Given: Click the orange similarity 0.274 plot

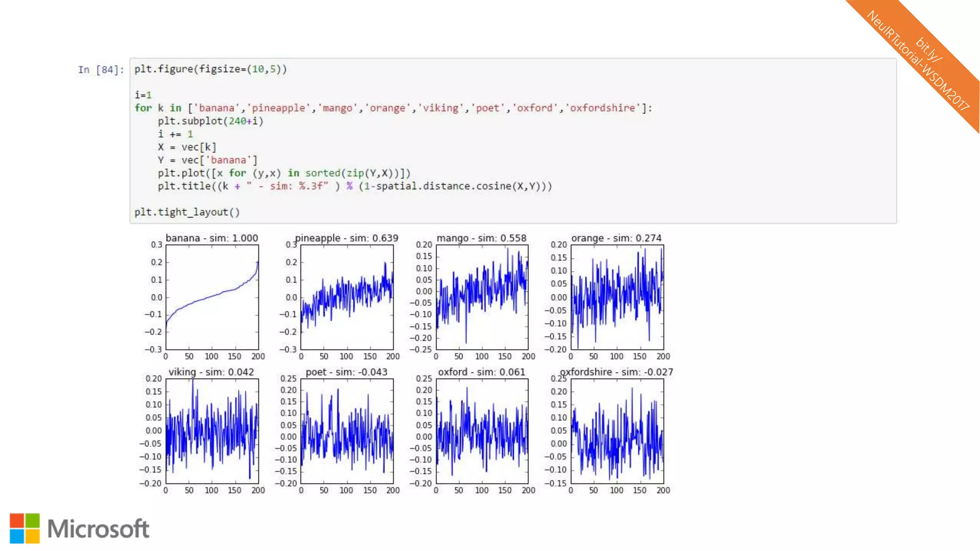Looking at the screenshot, I should [617, 297].
